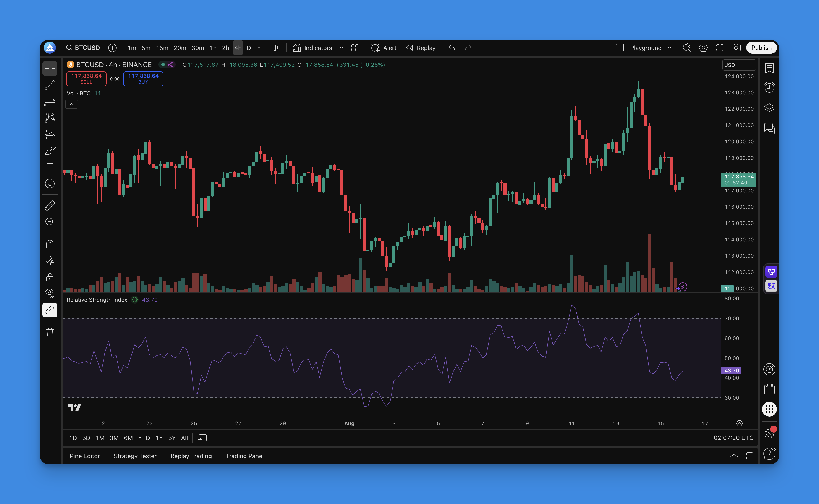This screenshot has height=504, width=819.
Task: Select the crosshair cursor tool
Action: [50, 69]
